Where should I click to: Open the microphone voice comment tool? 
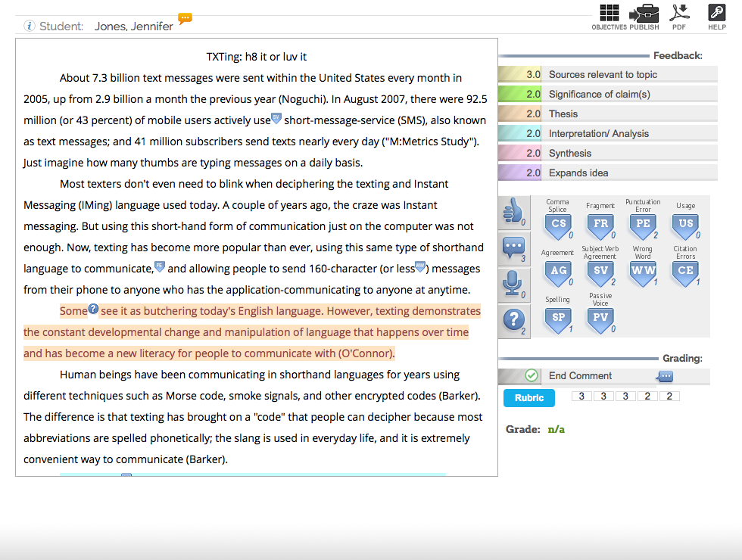click(514, 285)
